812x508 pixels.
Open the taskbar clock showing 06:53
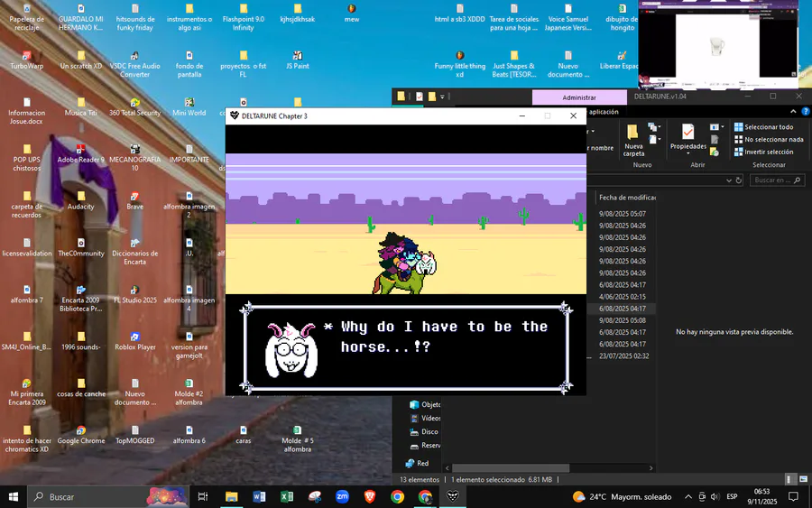click(x=761, y=496)
